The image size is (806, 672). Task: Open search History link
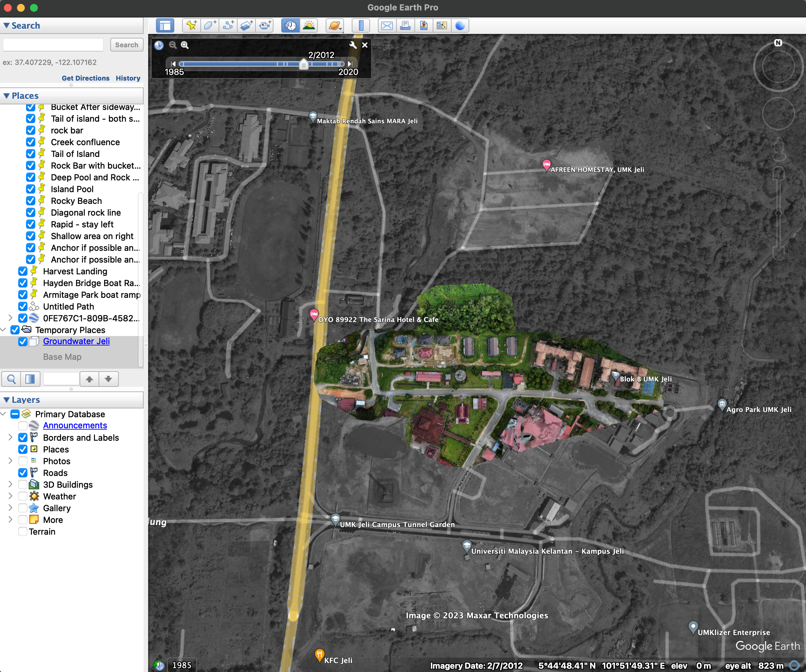[128, 78]
